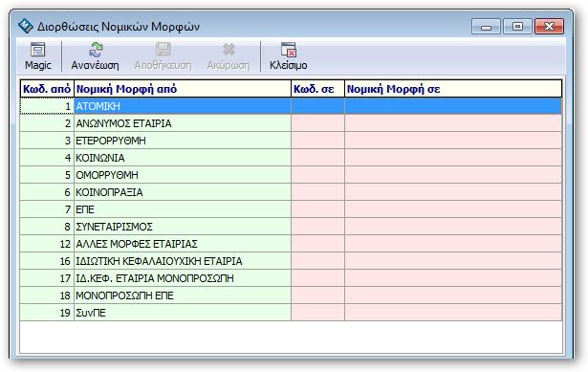Click Νομική Μορφή σε cell for ΚΟΙΝΩΝΙΑ
The image size is (588, 372).
tap(453, 158)
